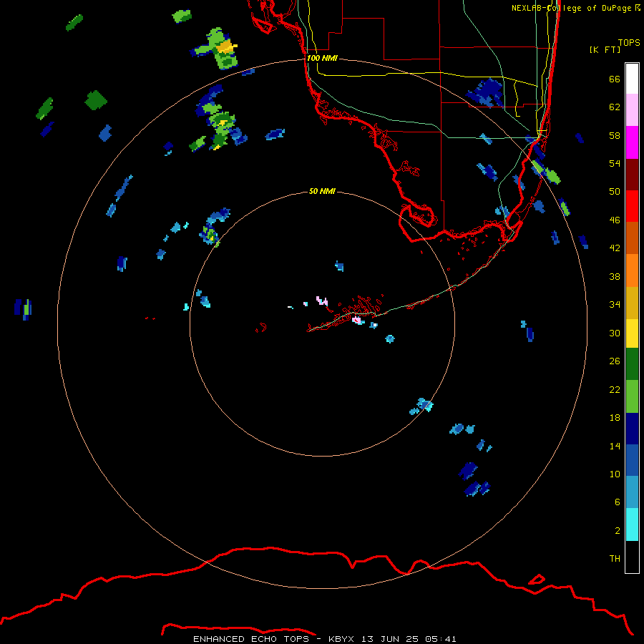
Task: Click the "30" scale label
Action: pos(615,333)
